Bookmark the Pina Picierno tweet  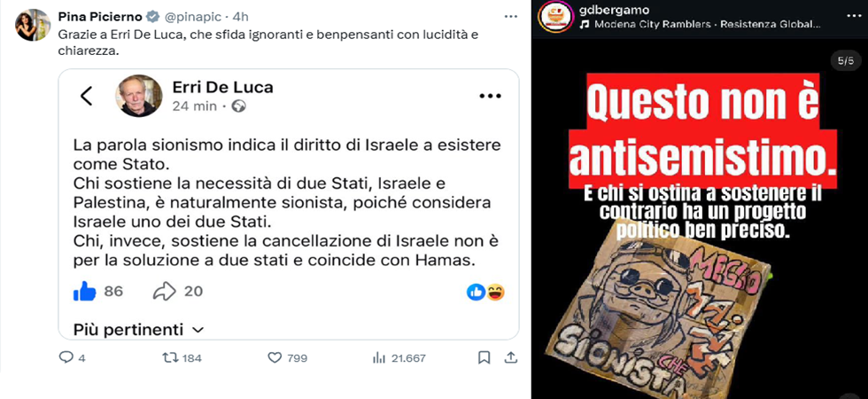click(484, 357)
